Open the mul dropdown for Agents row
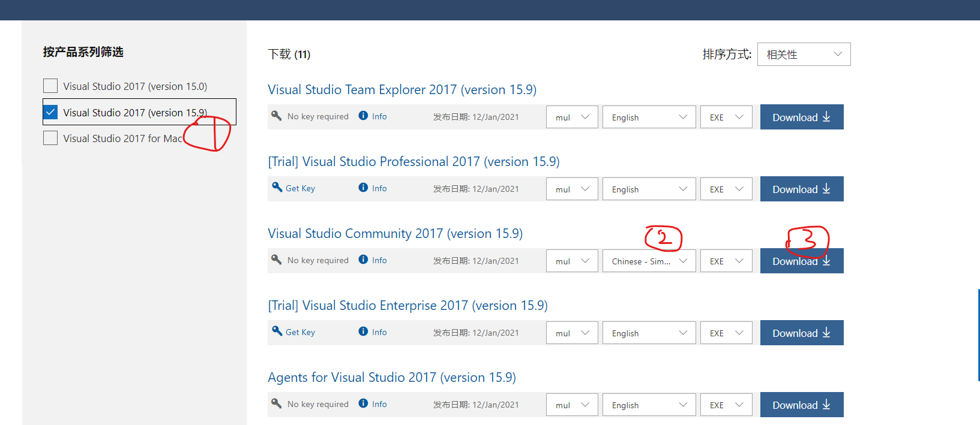The image size is (980, 425). (x=572, y=405)
